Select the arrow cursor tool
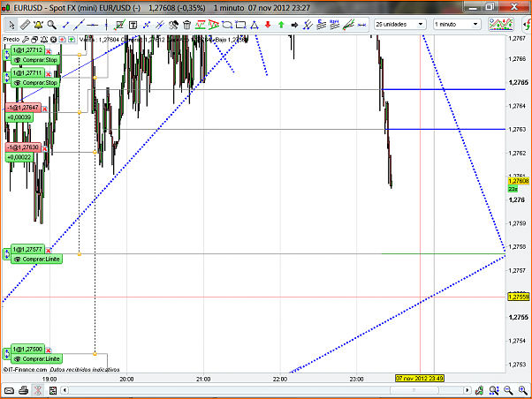 click(x=11, y=25)
